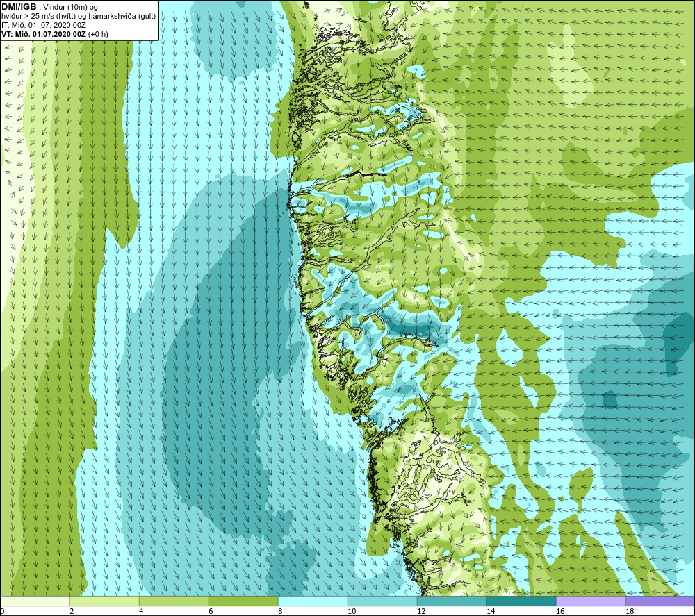The height and width of the screenshot is (616, 695).
Task: Click the scale label '14'
Action: click(x=491, y=611)
